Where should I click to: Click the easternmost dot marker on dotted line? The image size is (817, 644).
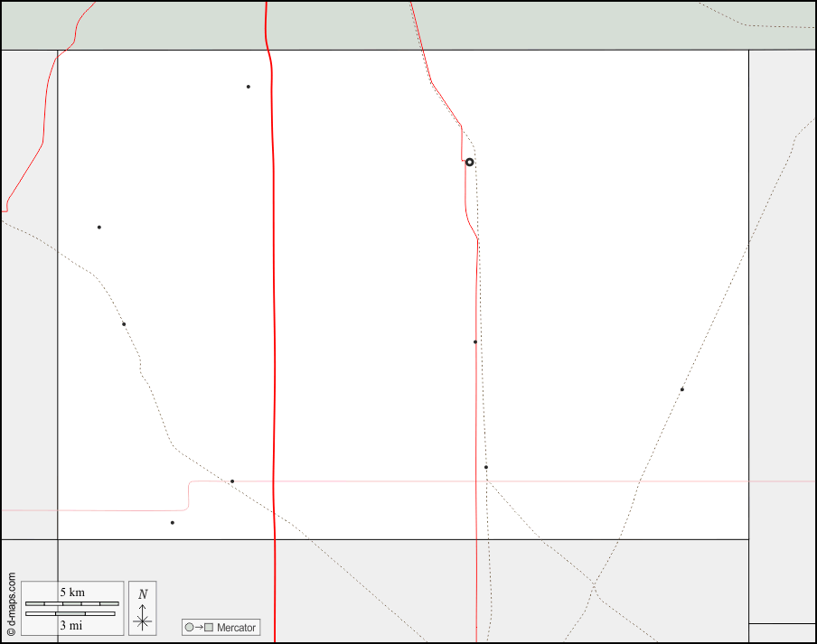(682, 389)
